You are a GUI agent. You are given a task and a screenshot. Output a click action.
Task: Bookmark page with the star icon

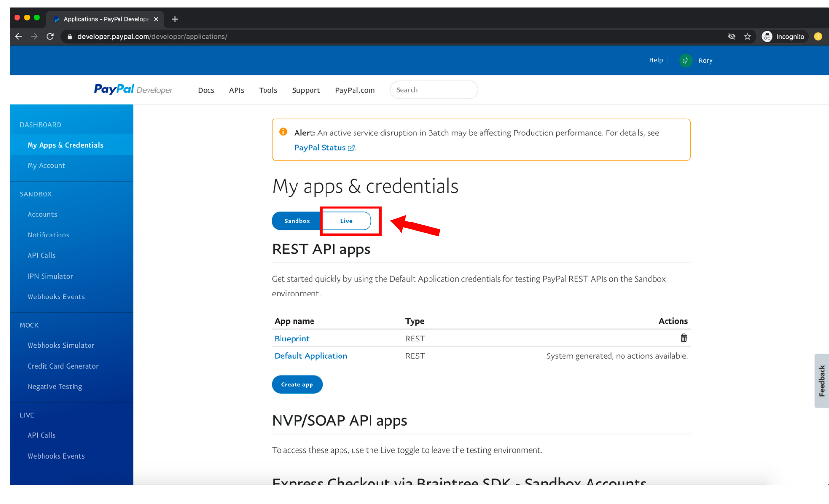click(747, 36)
